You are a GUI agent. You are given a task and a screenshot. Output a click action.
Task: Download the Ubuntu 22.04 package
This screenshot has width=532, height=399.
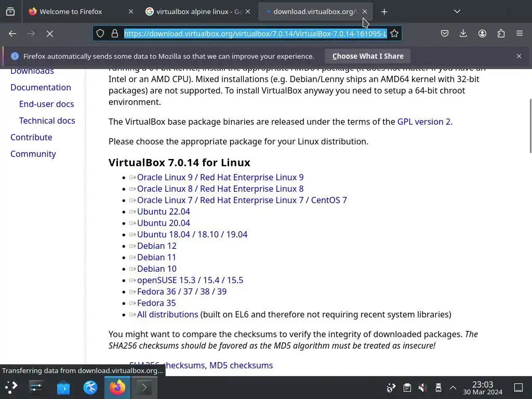(164, 212)
